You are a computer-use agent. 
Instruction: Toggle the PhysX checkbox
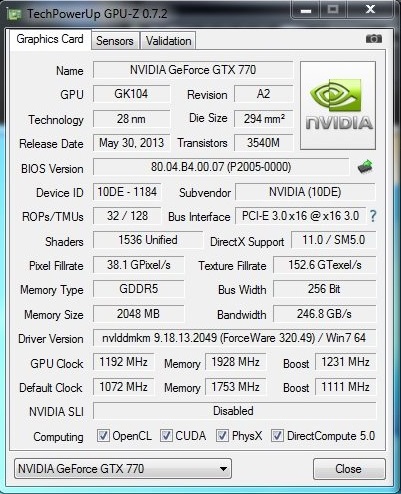click(222, 435)
